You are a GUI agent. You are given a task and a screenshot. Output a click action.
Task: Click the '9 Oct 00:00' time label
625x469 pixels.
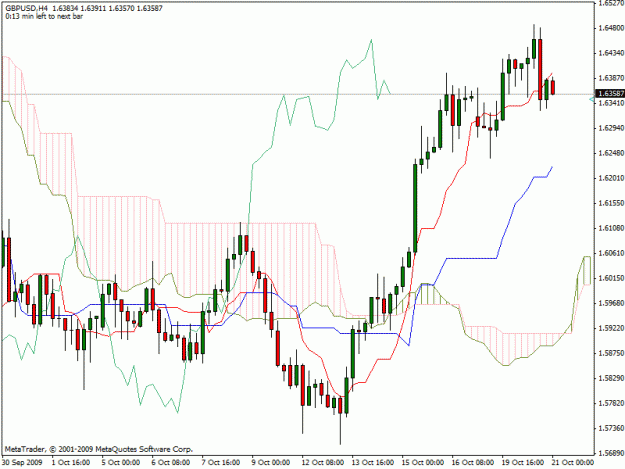point(271,462)
